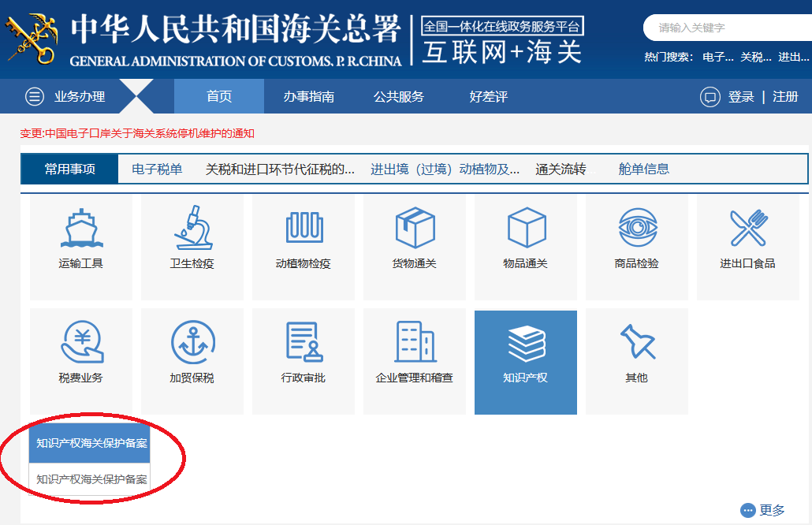Open the 其他 pushpin icon
This screenshot has height=525, width=812.
(638, 341)
